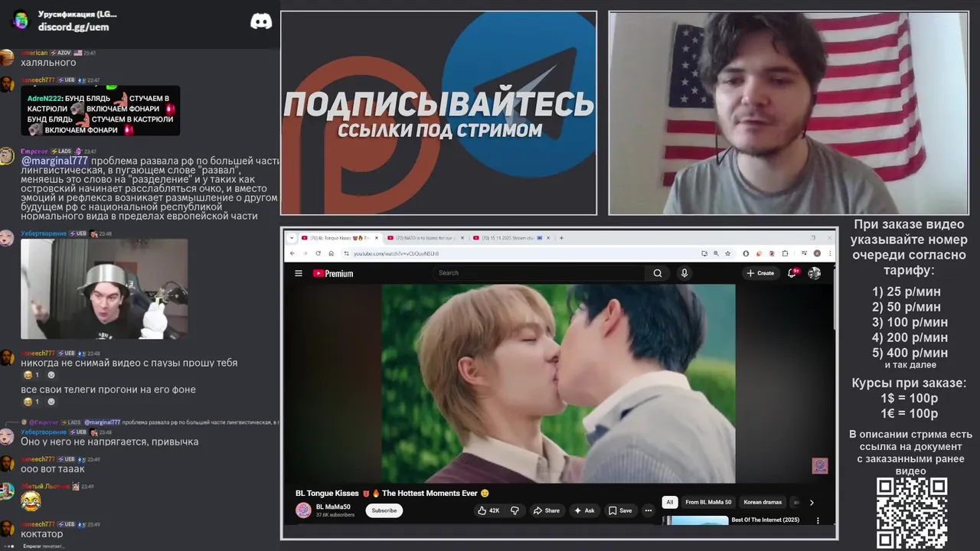The width and height of the screenshot is (980, 551).
Task: Switch to the BL Tongue Kisses tab
Action: (x=339, y=238)
